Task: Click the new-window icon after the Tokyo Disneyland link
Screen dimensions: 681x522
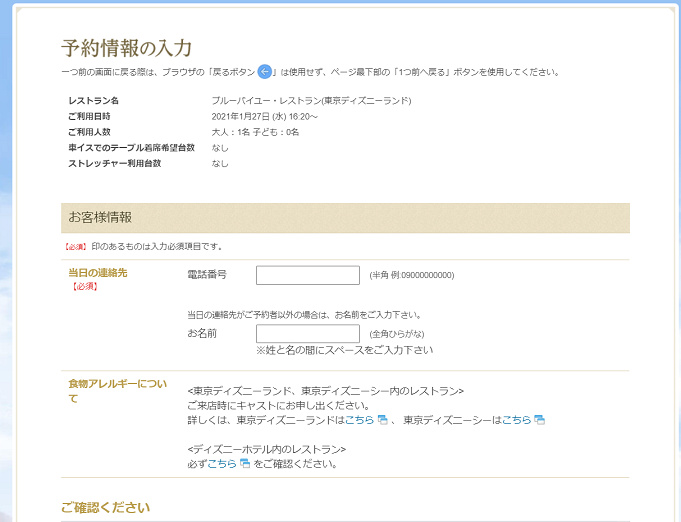Action: (x=382, y=420)
